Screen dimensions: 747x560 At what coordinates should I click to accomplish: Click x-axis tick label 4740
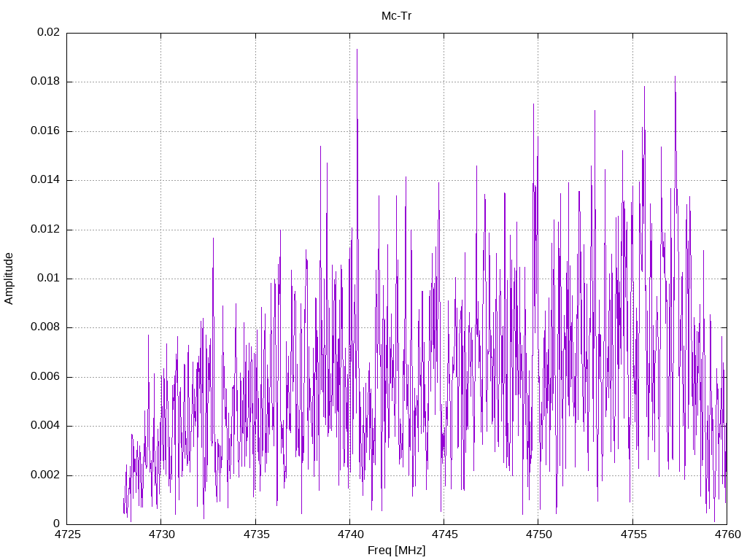pos(350,534)
